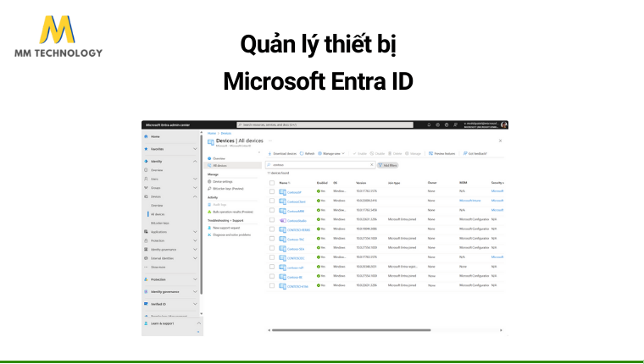
Task: Close the Devices blade with the X
Action: [500, 141]
